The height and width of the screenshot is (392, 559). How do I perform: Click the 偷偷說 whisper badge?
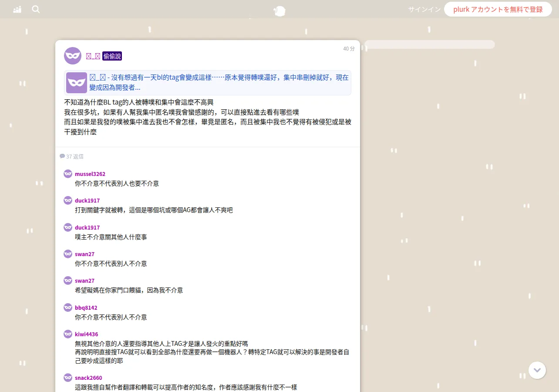click(112, 56)
